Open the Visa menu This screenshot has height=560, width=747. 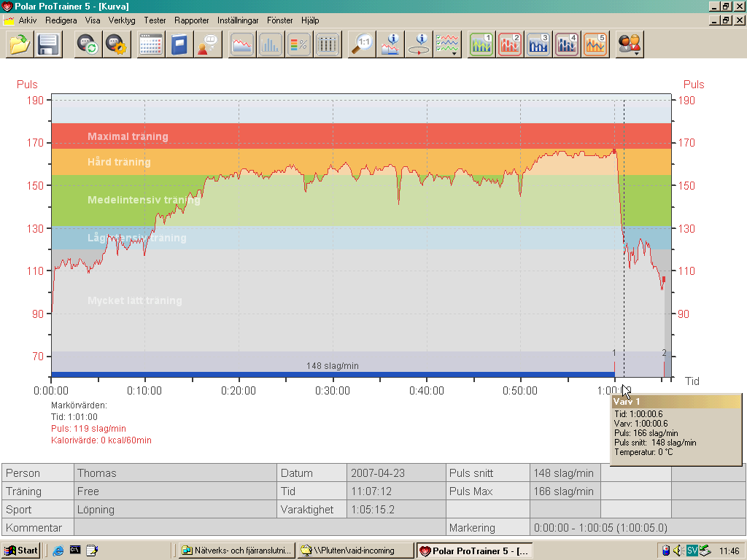[x=93, y=20]
